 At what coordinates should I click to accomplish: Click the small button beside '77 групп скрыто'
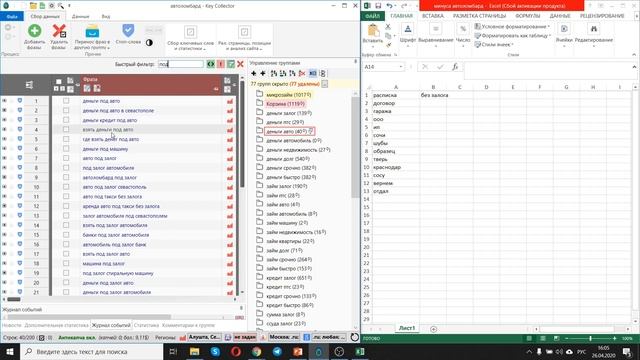pos(324,84)
